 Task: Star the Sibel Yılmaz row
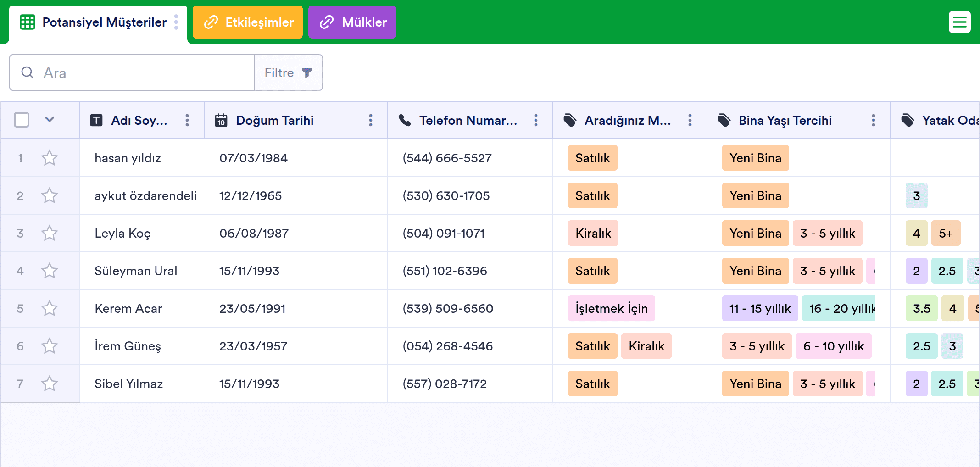coord(50,384)
